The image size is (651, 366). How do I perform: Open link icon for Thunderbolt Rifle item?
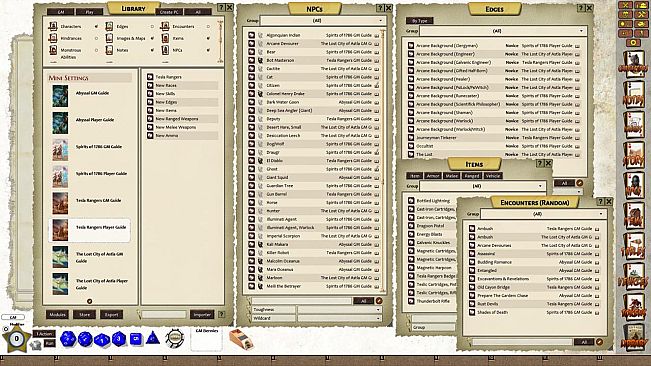(411, 301)
